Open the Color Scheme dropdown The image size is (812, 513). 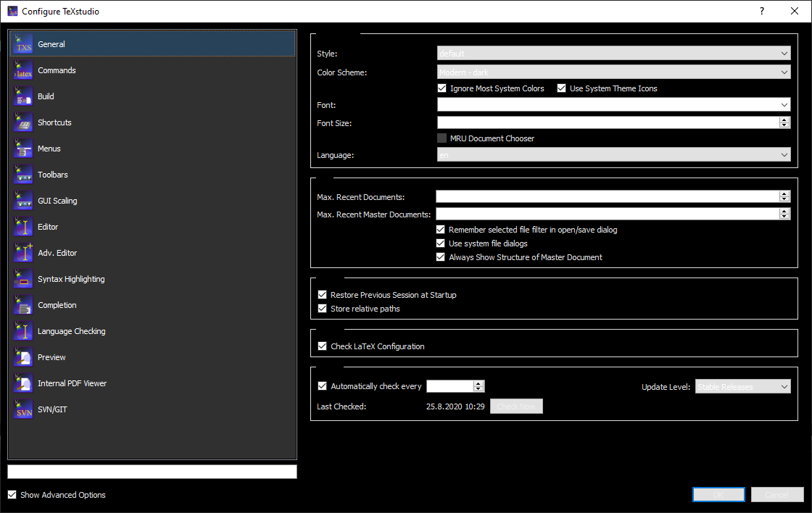613,72
